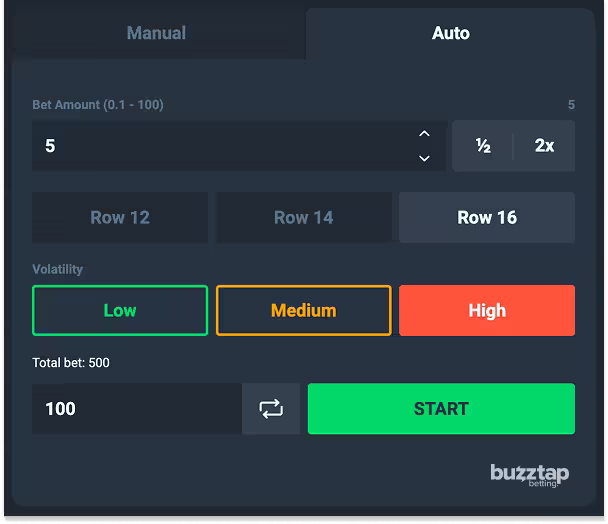Set volatility to Low

coord(120,311)
